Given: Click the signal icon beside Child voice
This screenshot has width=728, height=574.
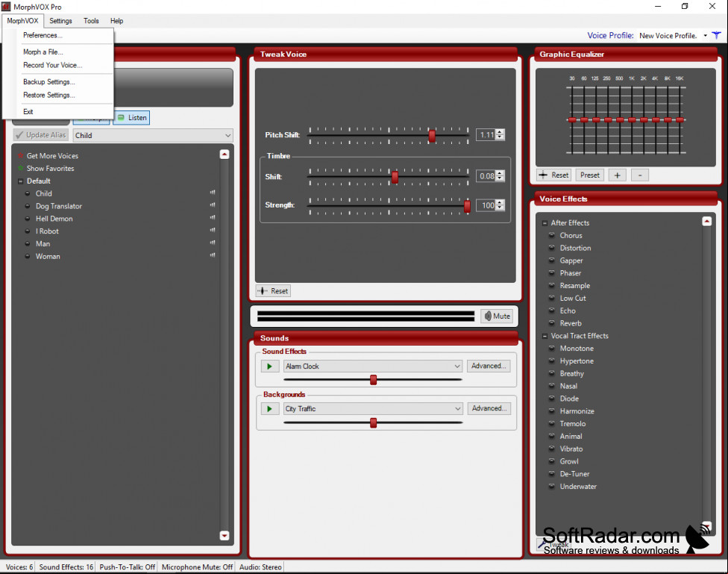Looking at the screenshot, I should [213, 192].
